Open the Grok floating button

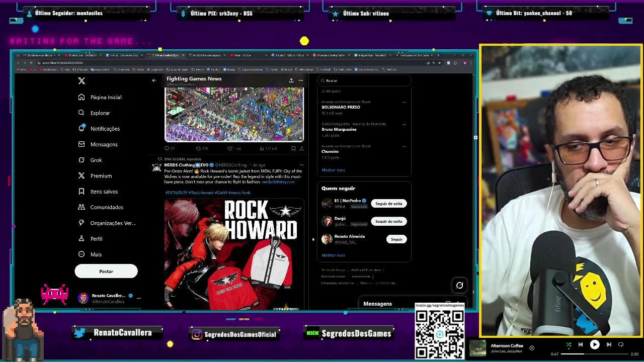[459, 286]
